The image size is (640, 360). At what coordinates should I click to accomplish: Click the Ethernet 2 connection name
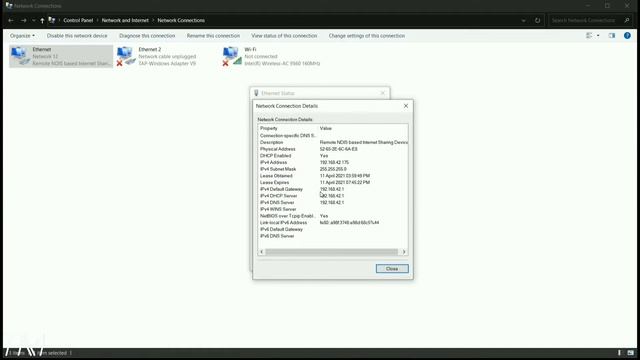[x=150, y=49]
